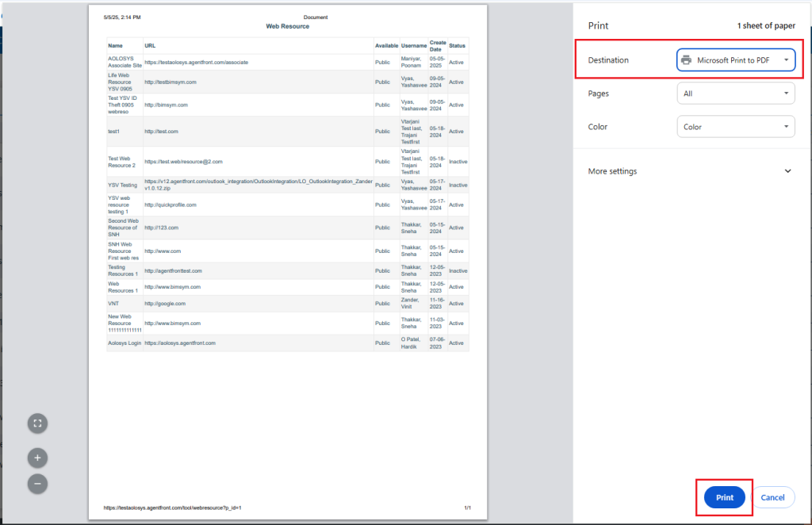
Task: Click the test1 row name in preview
Action: [114, 131]
